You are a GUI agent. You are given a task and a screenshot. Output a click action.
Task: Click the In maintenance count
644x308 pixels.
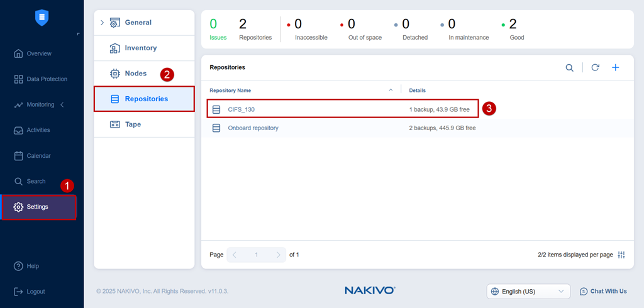[465, 29]
